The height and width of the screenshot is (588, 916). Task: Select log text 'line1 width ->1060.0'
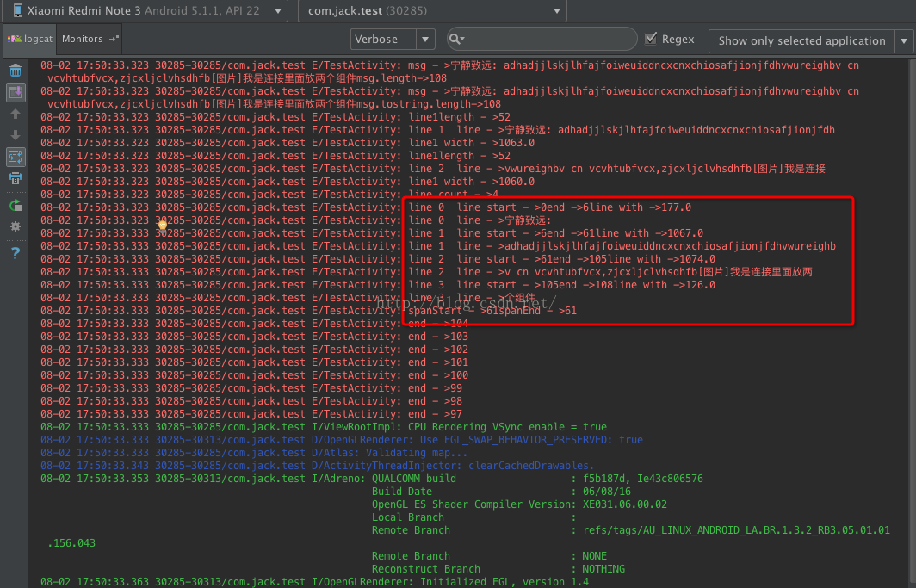(472, 182)
